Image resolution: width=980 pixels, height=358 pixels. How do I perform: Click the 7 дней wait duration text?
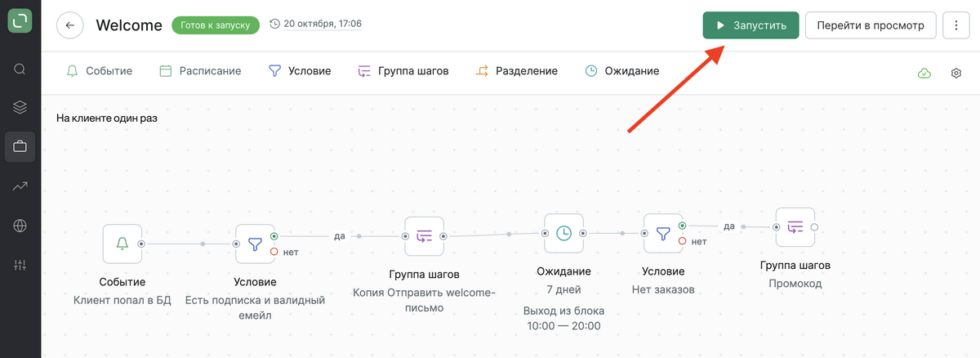[x=563, y=290]
